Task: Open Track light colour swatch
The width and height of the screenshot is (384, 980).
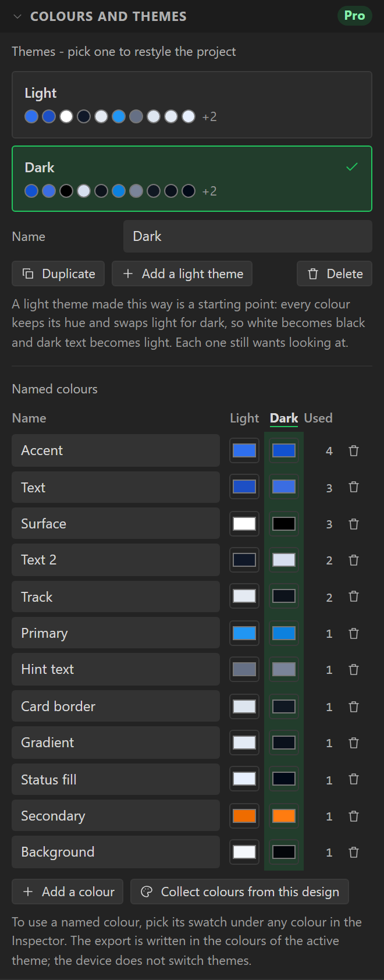Action: 244,596
